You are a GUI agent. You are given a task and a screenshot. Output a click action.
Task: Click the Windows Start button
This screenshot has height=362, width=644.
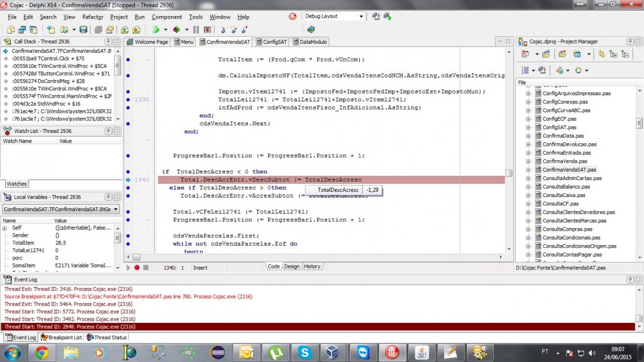tap(12, 353)
